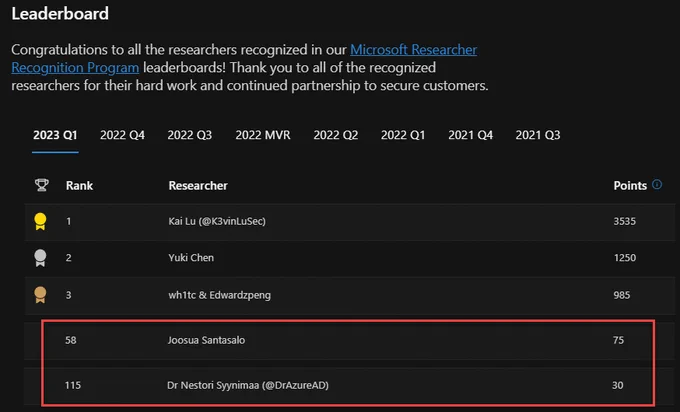Click the Leaderboard heading
Image resolution: width=680 pixels, height=412 pixels.
point(60,13)
